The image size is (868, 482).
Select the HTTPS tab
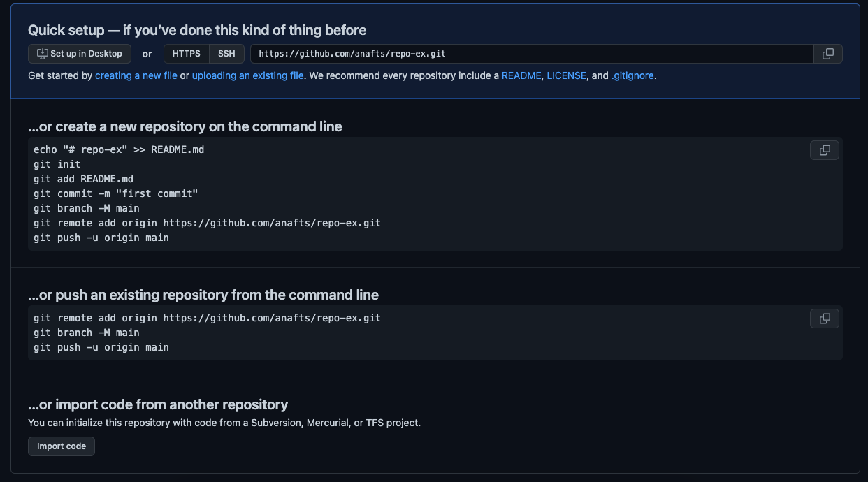(186, 53)
